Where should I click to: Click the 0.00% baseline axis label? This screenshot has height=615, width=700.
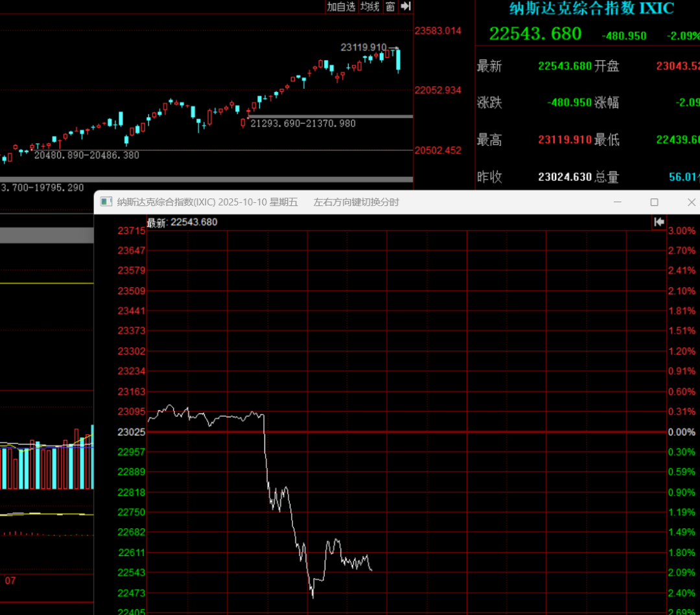coord(681,432)
